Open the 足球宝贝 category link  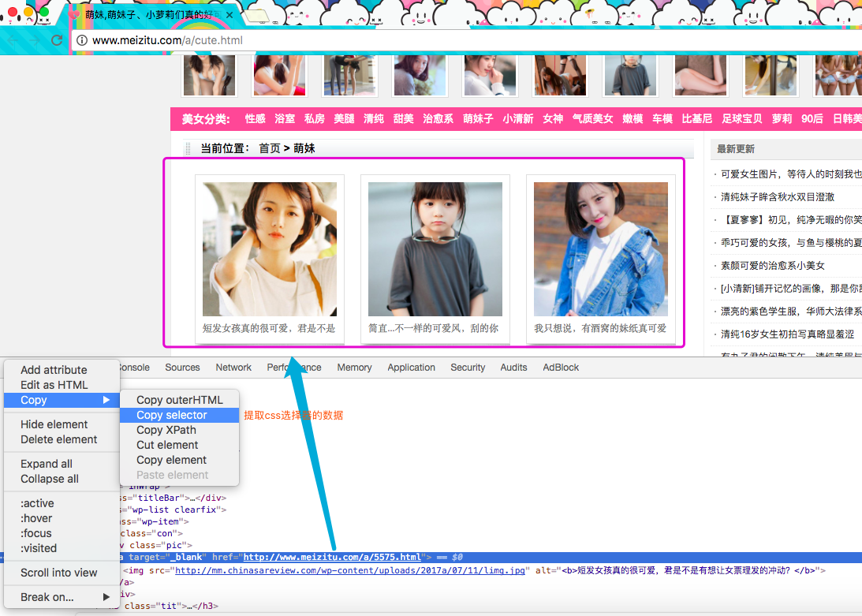click(742, 119)
